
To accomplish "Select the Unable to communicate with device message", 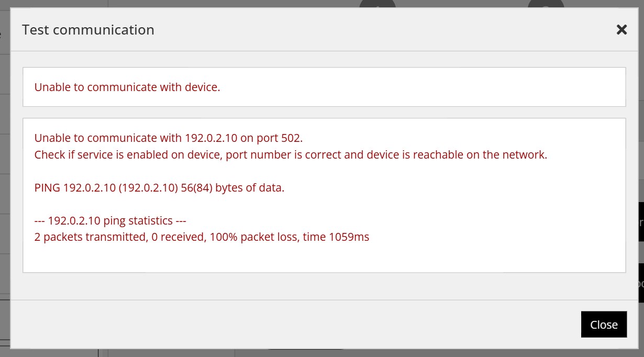I will [x=127, y=87].
